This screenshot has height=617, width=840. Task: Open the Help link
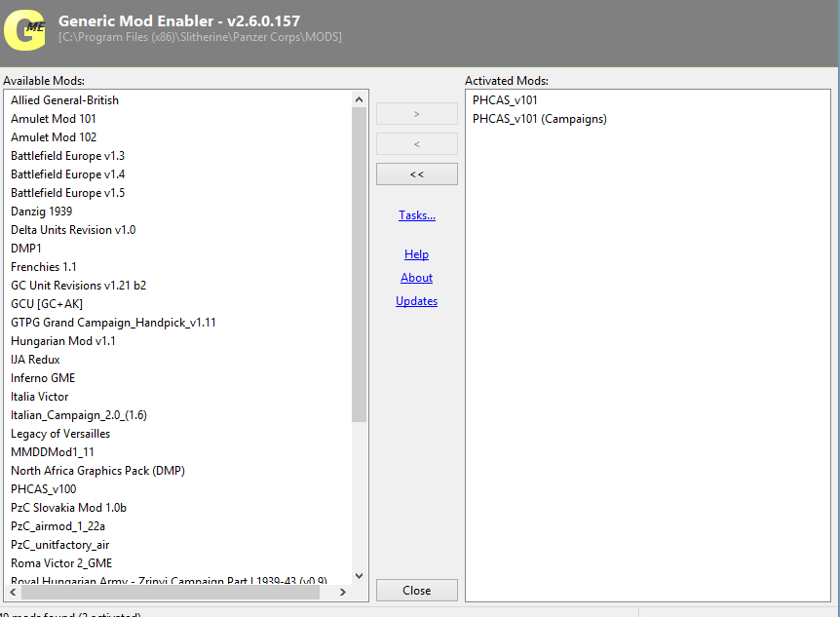(416, 254)
